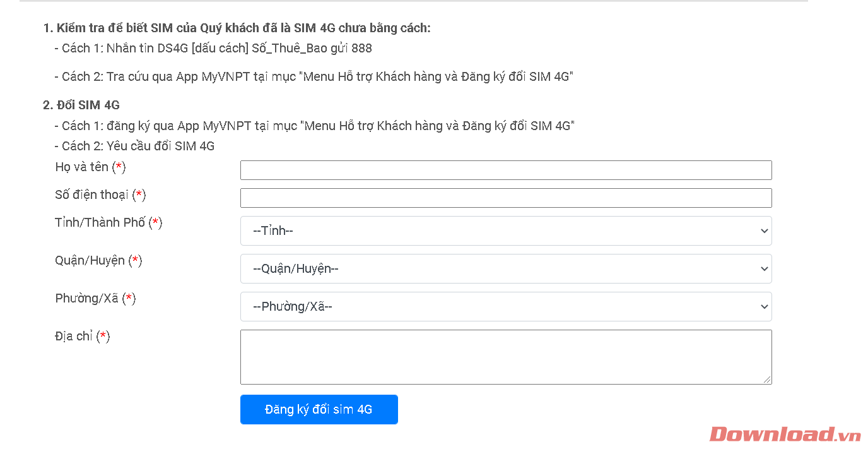This screenshot has width=868, height=449.
Task: Expand the --Quận/Huyện-- district dropdown
Action: pos(505,269)
